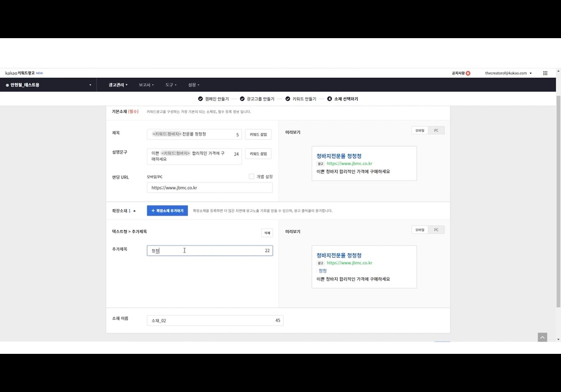Image resolution: width=561 pixels, height=392 pixels.
Task: Click the scrollbar down arrow
Action: click(558, 339)
